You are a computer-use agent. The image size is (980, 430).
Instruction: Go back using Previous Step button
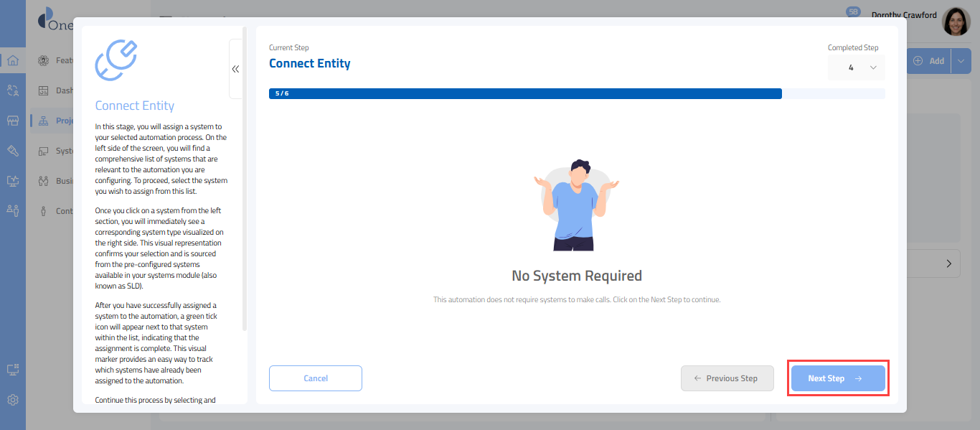pos(727,378)
